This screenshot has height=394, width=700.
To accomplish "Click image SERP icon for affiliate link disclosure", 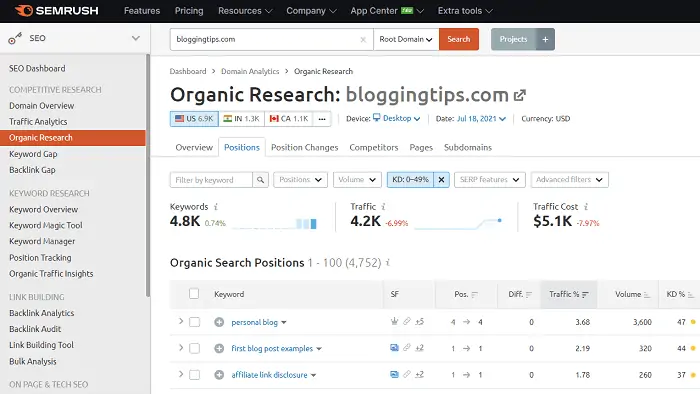I will point(394,374).
